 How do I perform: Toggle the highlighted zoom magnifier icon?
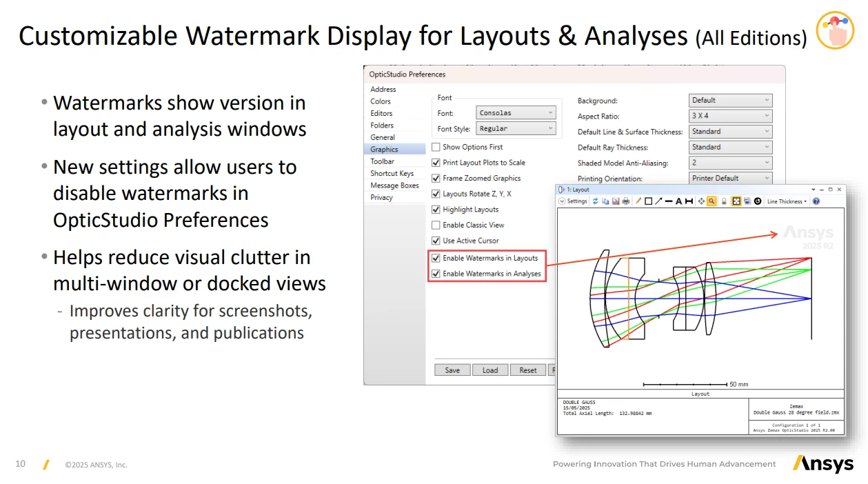click(711, 201)
